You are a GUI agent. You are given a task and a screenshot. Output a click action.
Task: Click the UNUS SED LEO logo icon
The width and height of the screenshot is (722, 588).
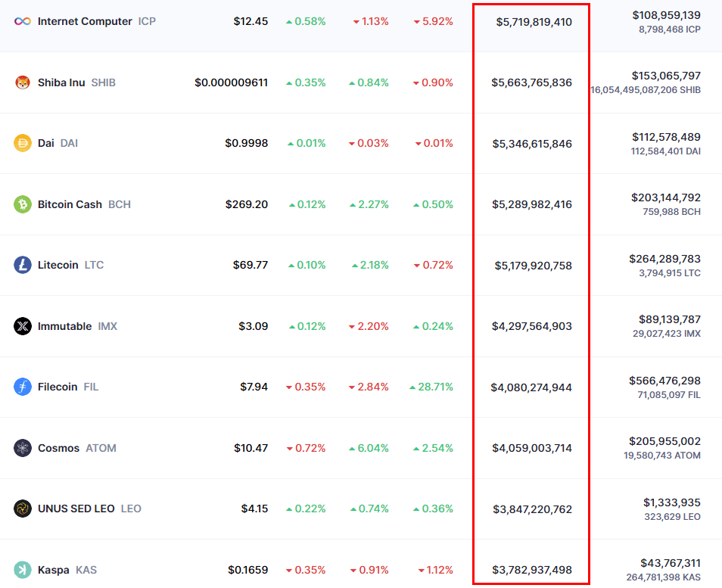coord(21,509)
